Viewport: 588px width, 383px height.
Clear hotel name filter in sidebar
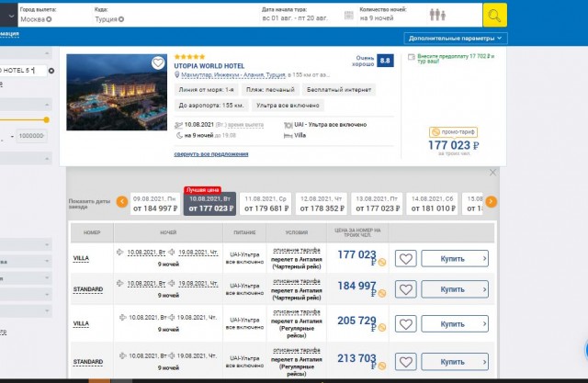tap(51, 71)
